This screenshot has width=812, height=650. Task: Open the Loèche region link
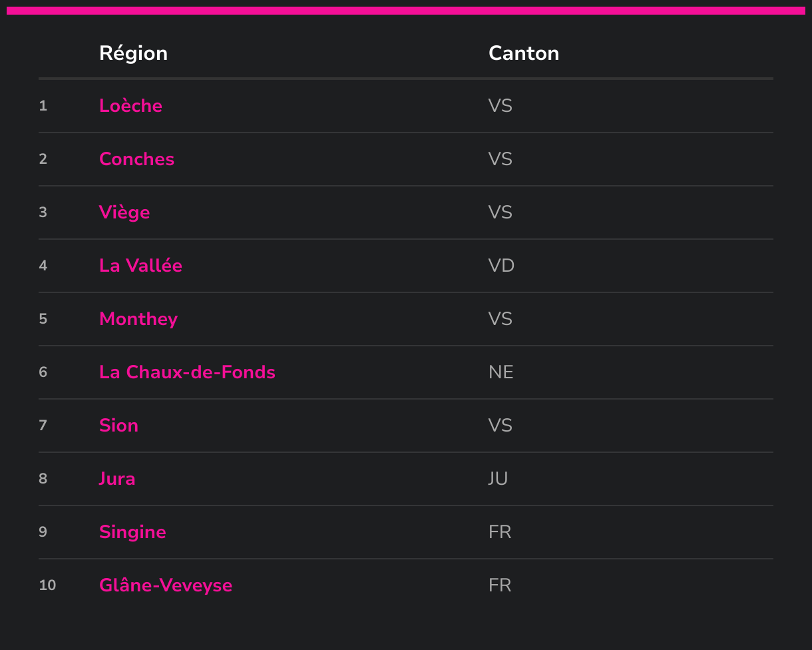(x=130, y=106)
